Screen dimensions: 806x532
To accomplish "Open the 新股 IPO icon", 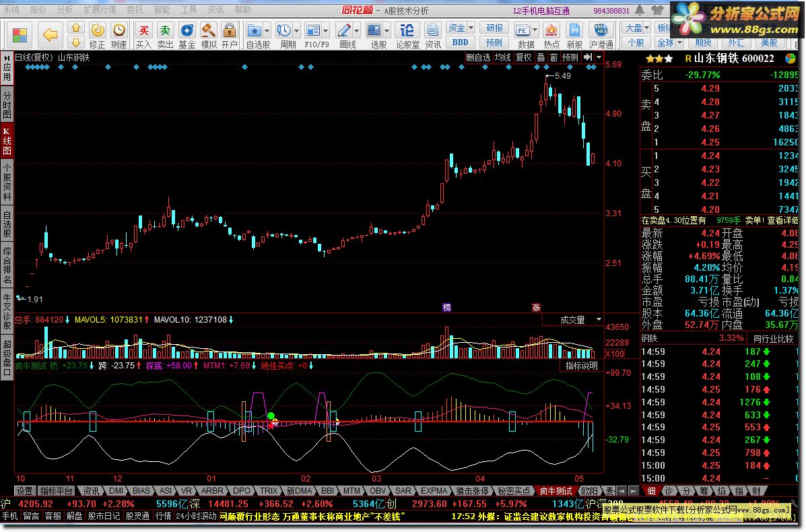I will pos(574,30).
